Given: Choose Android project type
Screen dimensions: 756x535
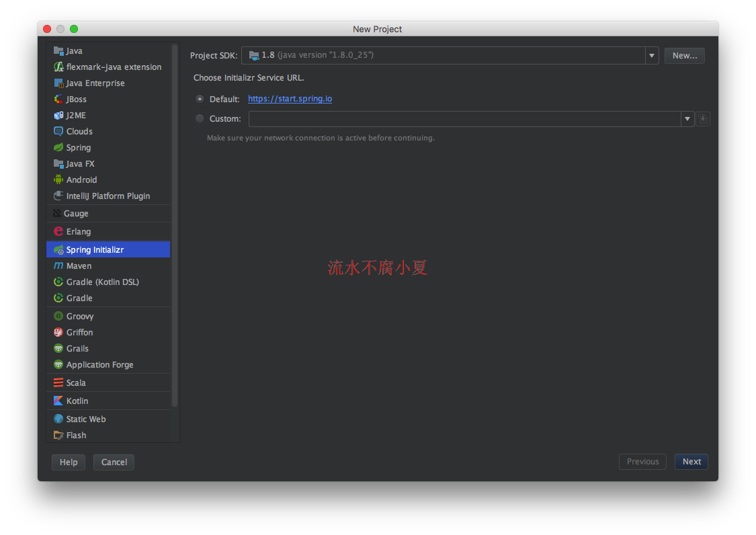Looking at the screenshot, I should point(108,179).
